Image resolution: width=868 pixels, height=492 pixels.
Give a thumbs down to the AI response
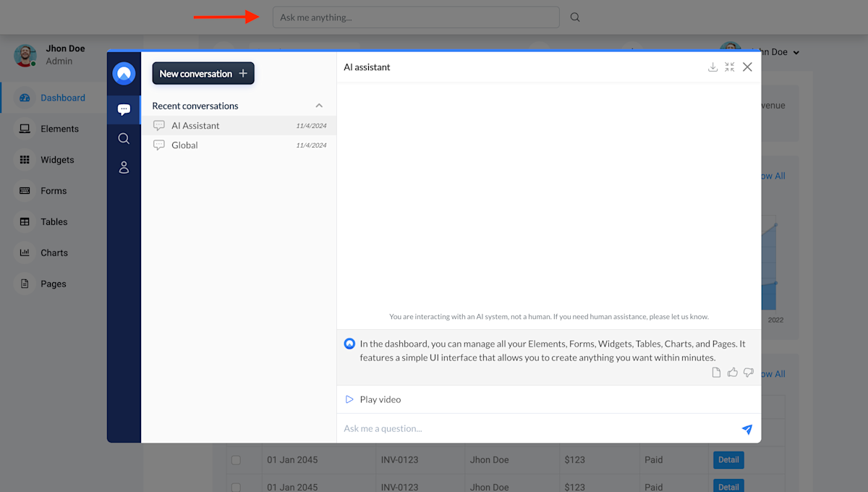(749, 372)
